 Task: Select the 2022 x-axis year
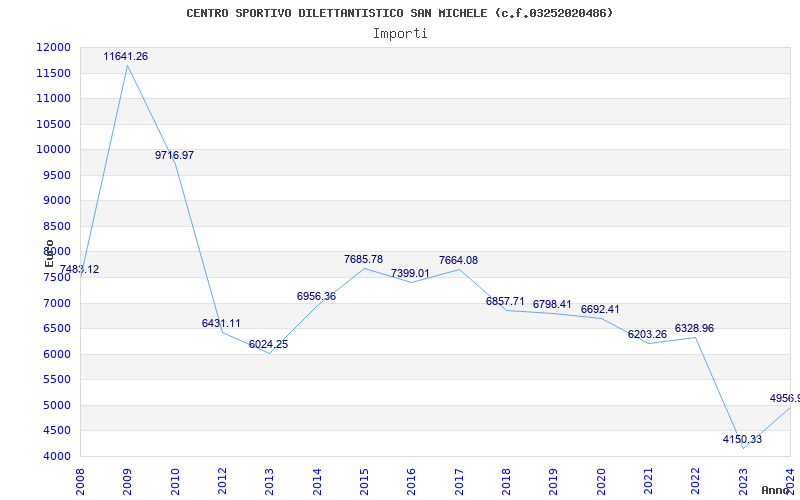[x=695, y=482]
